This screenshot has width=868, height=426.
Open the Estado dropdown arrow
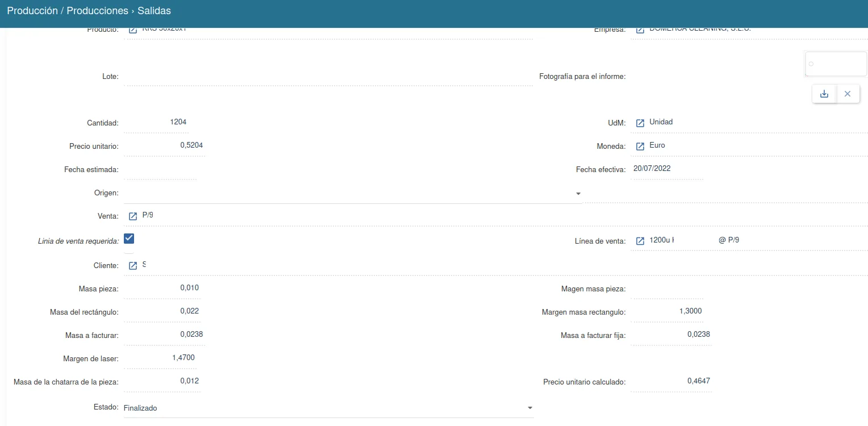point(530,408)
